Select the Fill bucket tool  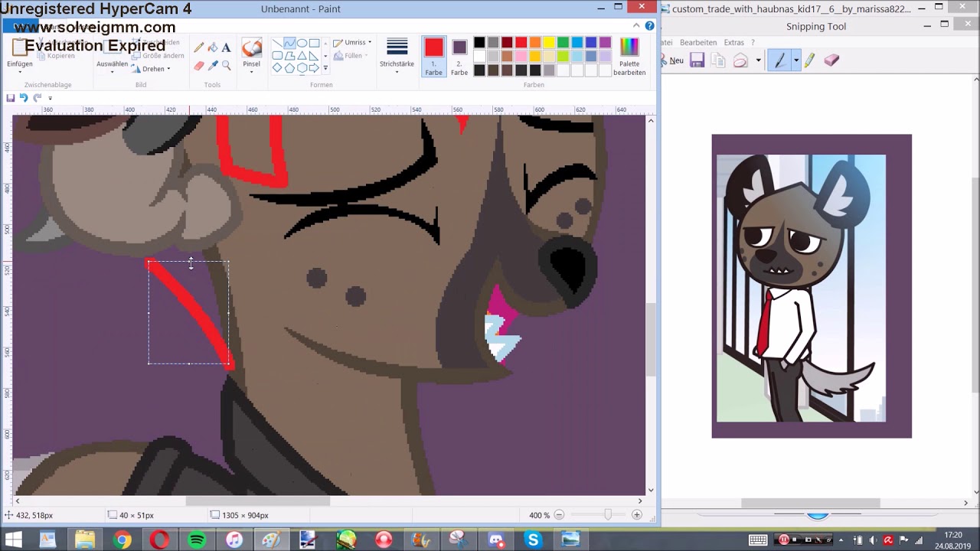pyautogui.click(x=213, y=48)
